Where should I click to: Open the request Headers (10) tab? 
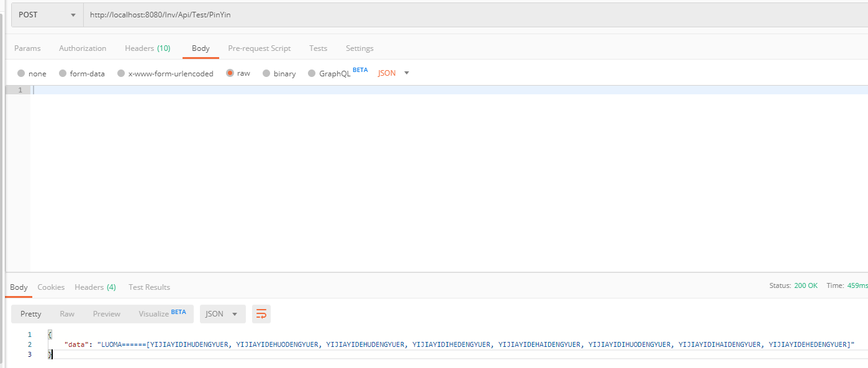[x=148, y=48]
